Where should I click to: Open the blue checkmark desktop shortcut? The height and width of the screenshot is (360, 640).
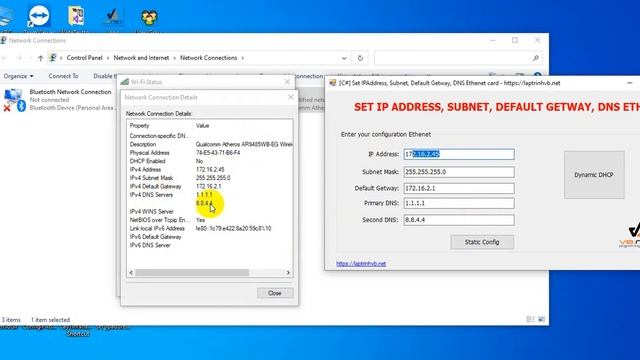pos(113,16)
